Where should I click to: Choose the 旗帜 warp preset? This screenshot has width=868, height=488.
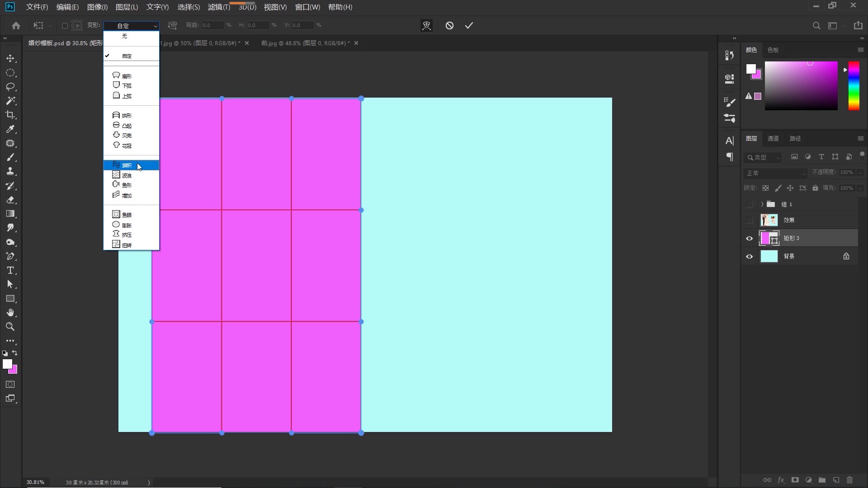pyautogui.click(x=127, y=165)
